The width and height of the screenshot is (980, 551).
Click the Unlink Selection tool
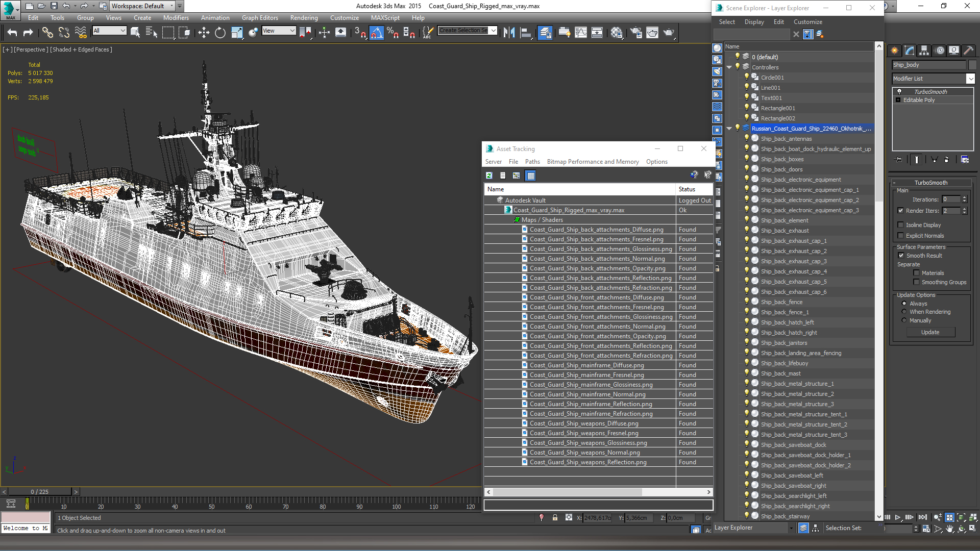pos(64,33)
